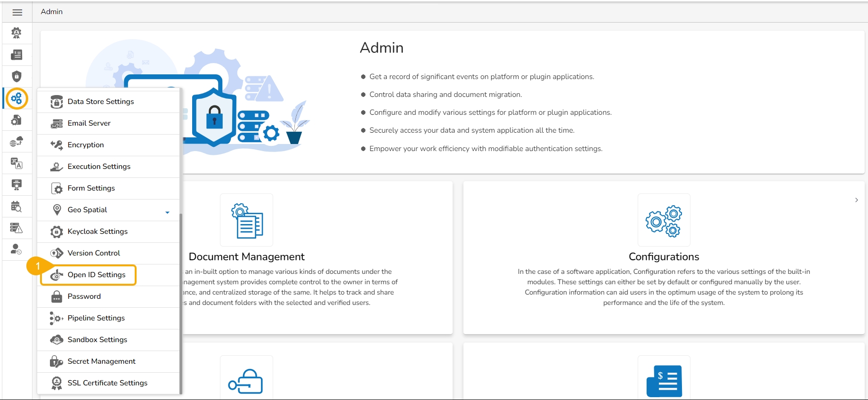Open the Email Server option

coord(108,123)
